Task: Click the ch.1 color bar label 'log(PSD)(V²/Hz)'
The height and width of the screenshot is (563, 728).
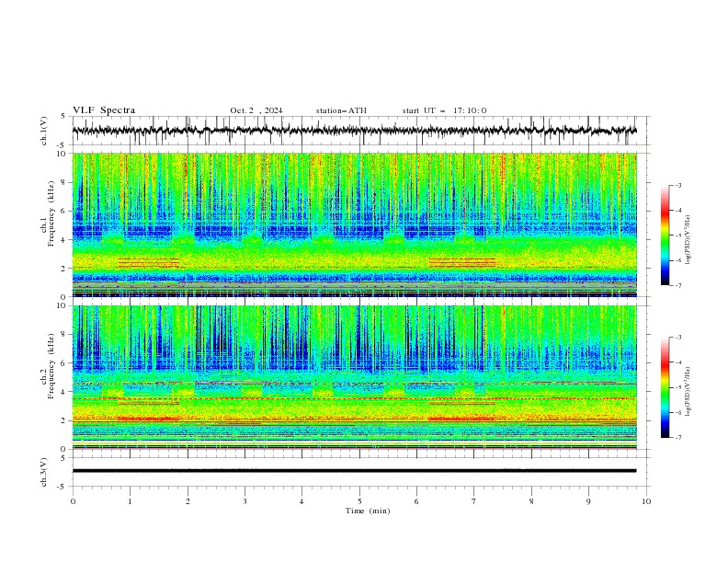Action: pos(688,240)
